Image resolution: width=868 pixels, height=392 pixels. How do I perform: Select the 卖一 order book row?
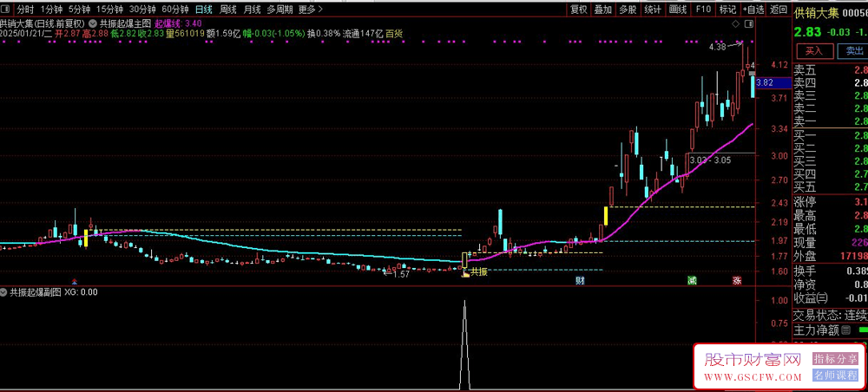(831, 121)
